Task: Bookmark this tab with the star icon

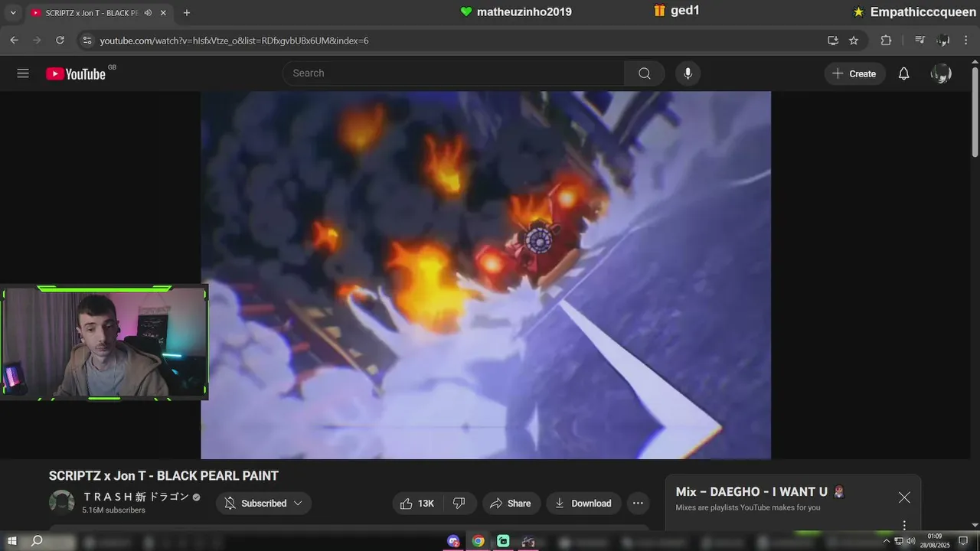Action: click(854, 41)
